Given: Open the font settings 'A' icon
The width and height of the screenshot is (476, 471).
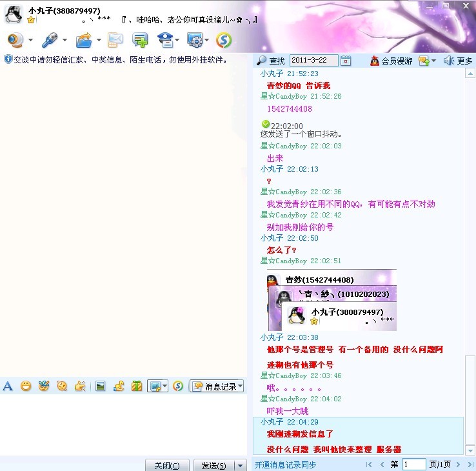Looking at the screenshot, I should click(8, 386).
